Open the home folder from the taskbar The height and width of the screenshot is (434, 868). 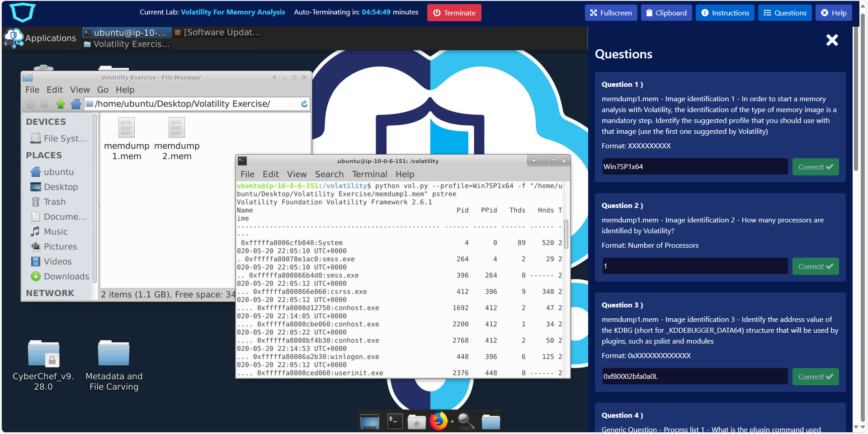pyautogui.click(x=416, y=420)
